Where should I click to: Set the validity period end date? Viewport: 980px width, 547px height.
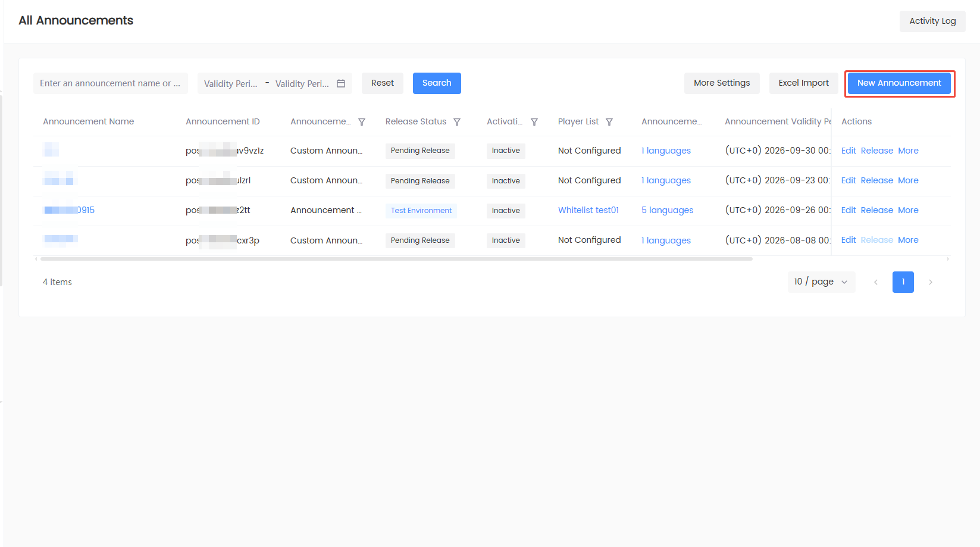point(302,84)
